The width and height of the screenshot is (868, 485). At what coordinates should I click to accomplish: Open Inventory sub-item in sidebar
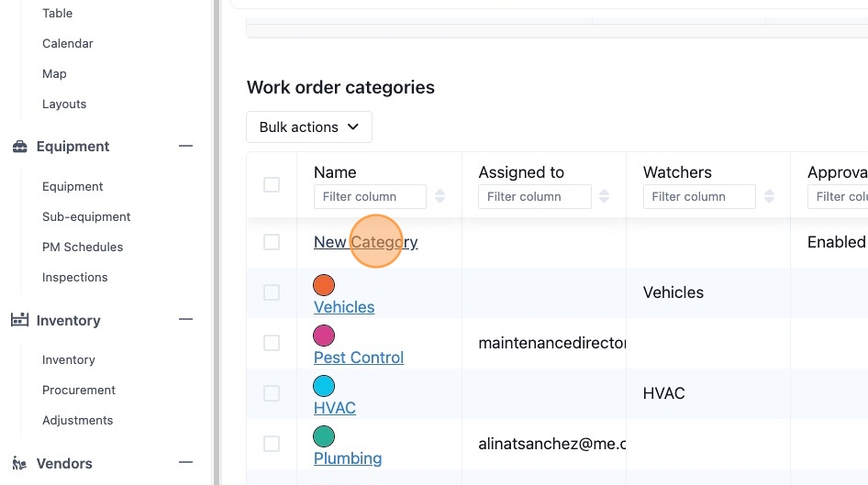(x=69, y=360)
